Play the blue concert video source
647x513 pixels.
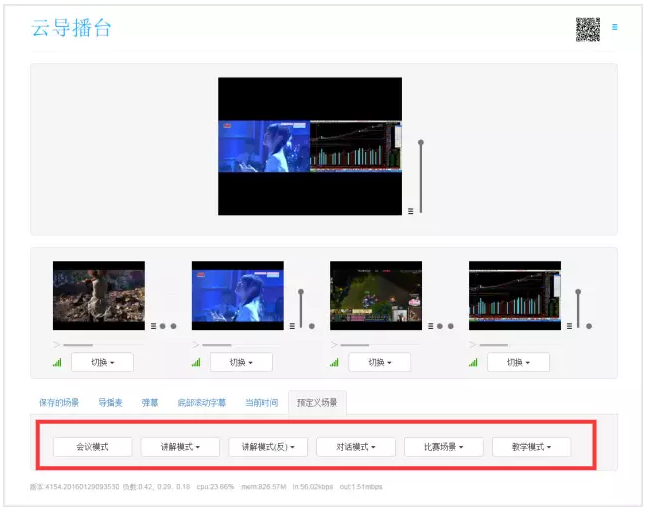tap(195, 344)
